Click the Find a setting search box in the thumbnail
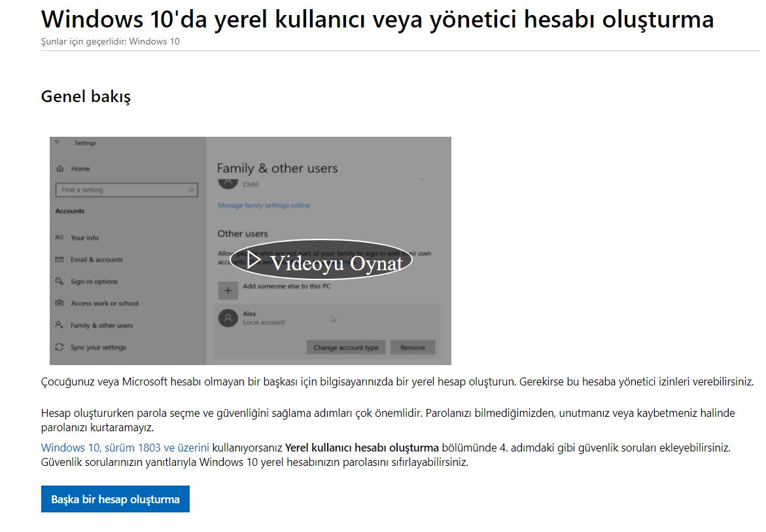Image resolution: width=766 pixels, height=532 pixels. (126, 190)
